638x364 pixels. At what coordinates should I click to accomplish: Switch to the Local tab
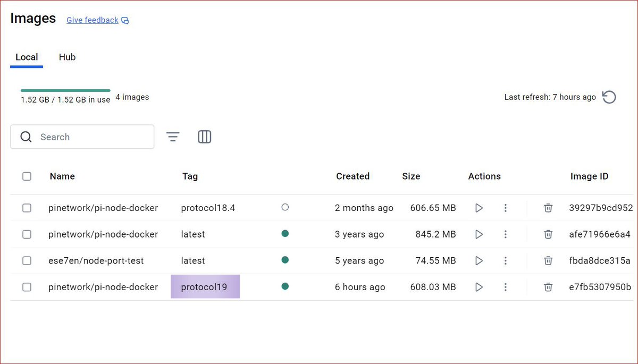27,57
